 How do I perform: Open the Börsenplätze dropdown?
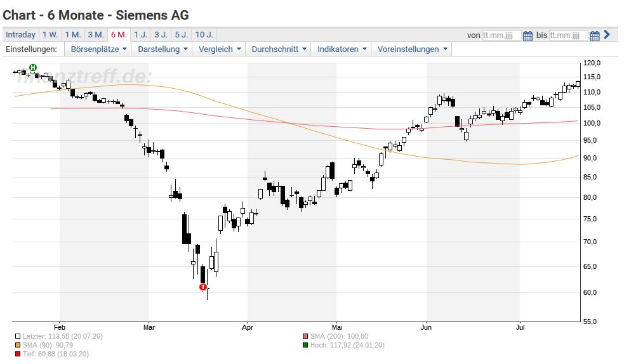pos(98,49)
